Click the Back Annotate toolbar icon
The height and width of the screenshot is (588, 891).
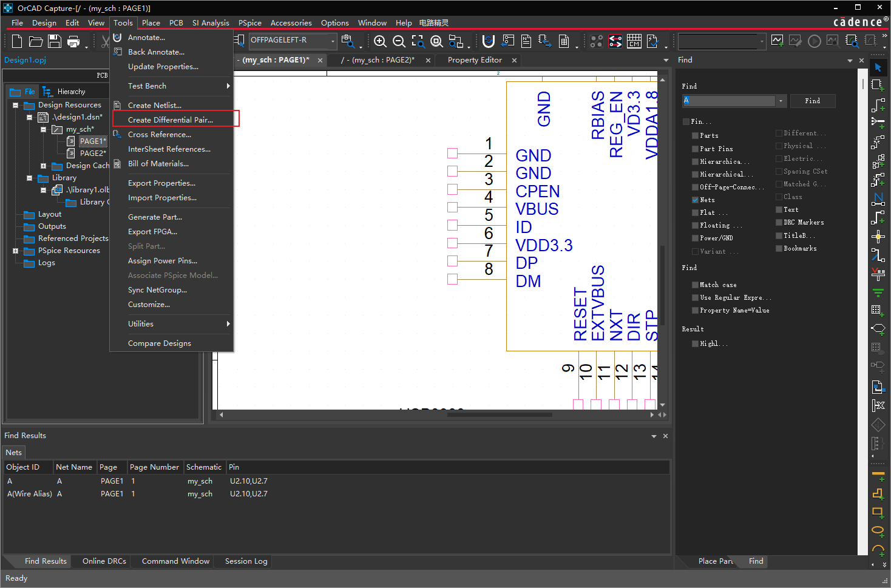[x=508, y=41]
